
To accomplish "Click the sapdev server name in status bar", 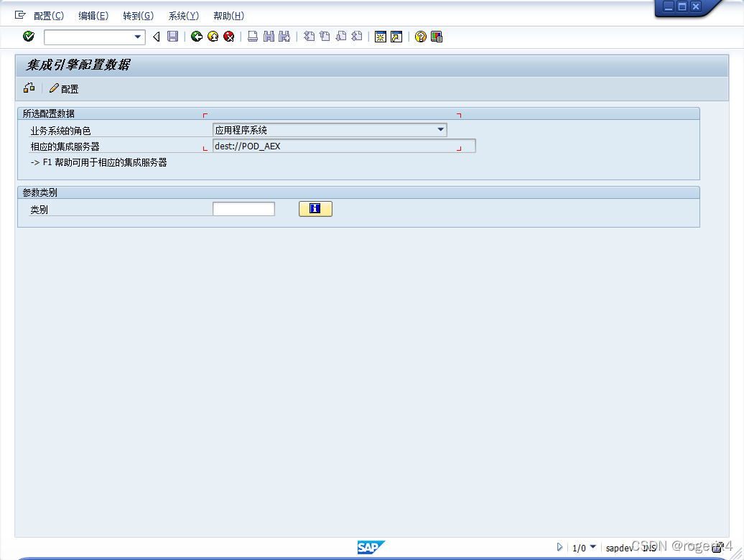I will pos(619,548).
